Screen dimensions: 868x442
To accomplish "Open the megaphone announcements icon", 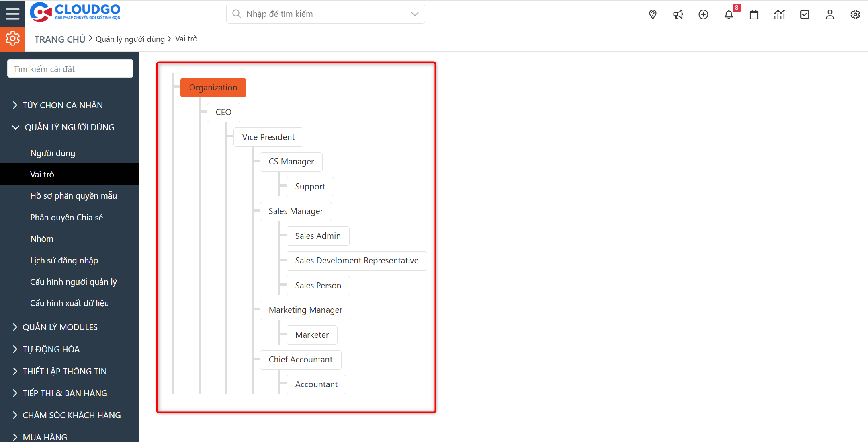I will coord(678,14).
